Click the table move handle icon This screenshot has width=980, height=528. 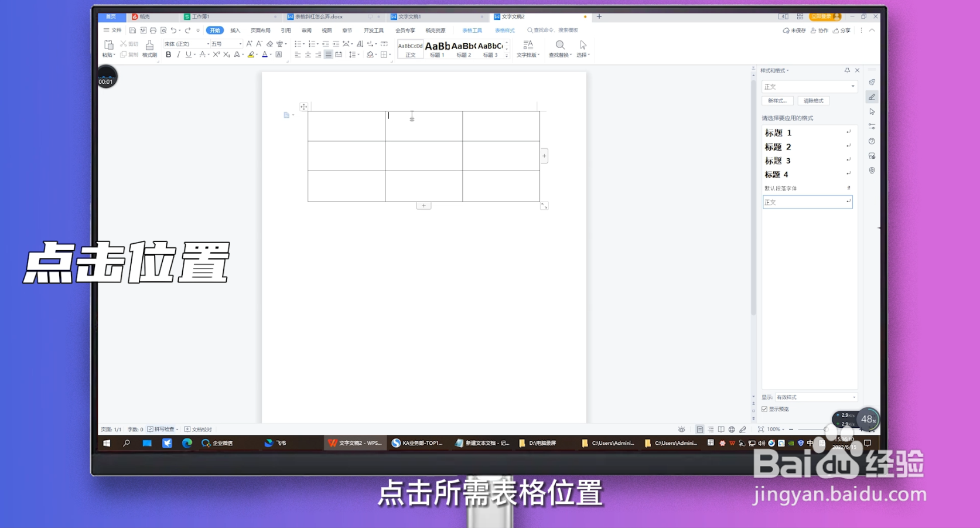point(303,107)
